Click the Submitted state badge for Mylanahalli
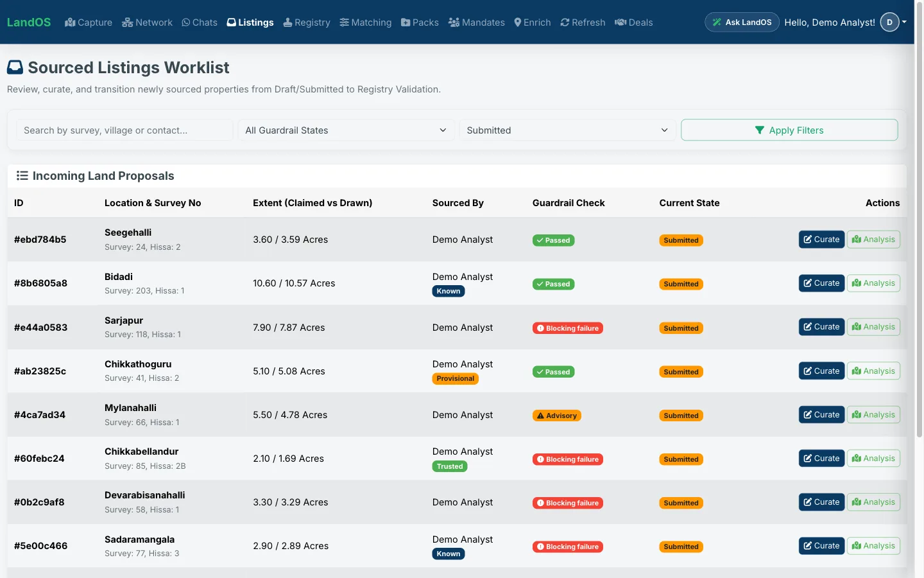This screenshot has height=578, width=924. (x=681, y=416)
